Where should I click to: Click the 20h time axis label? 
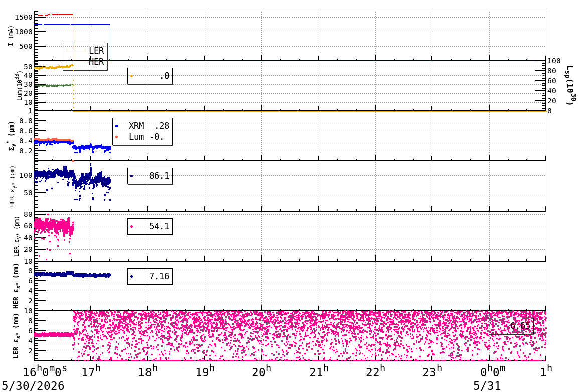click(x=262, y=371)
